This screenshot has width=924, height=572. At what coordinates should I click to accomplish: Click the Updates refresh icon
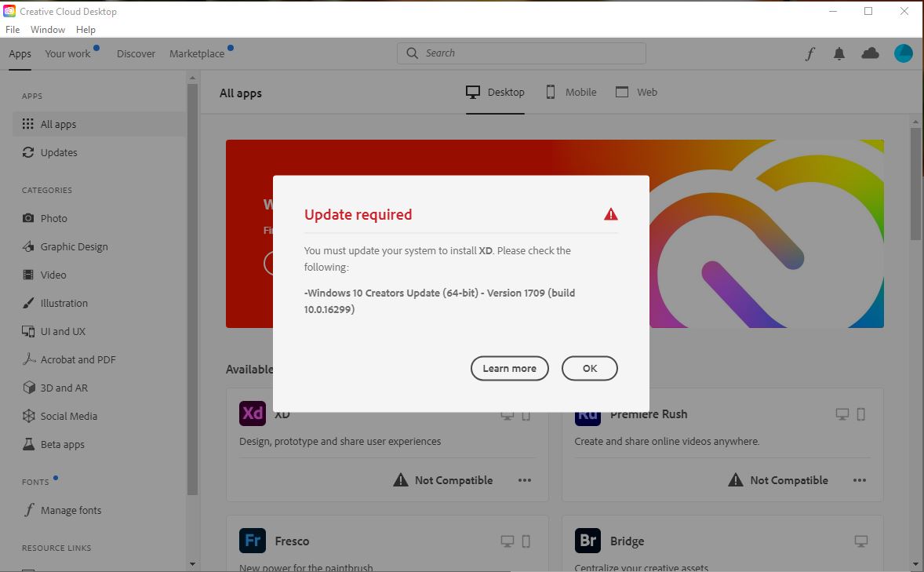coord(27,152)
